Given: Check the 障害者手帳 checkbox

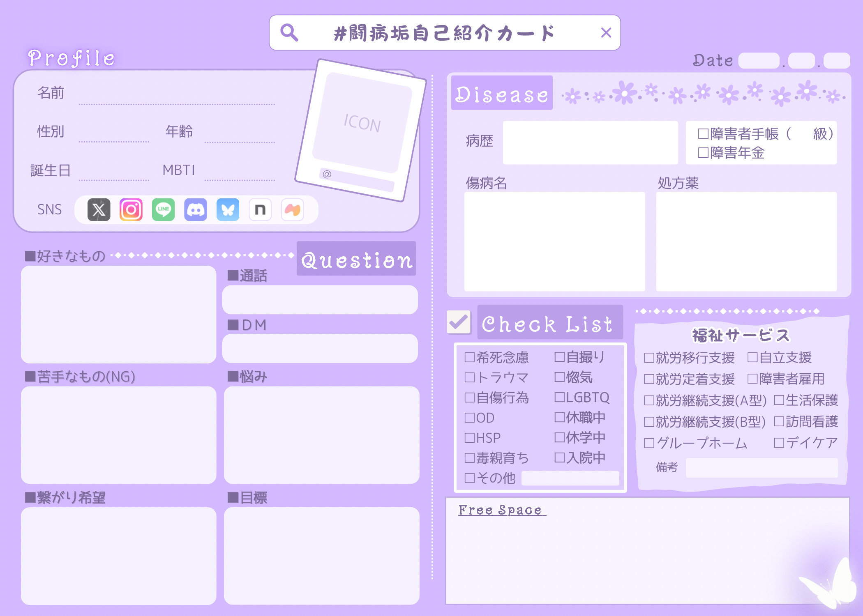Looking at the screenshot, I should [x=703, y=134].
